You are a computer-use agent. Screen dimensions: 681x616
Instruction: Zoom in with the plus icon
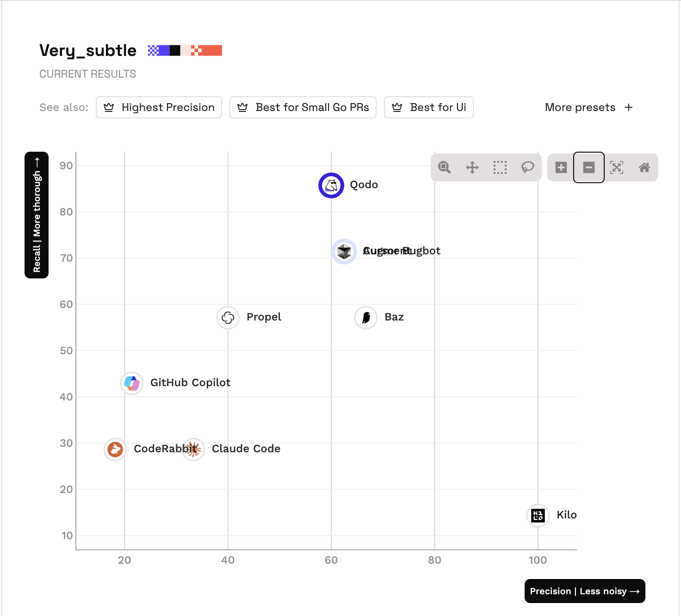coord(561,167)
